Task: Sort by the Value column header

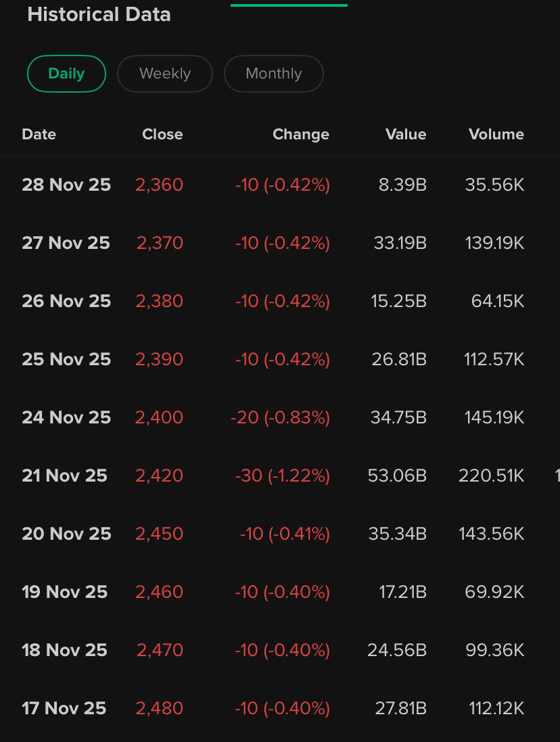Action: coord(406,135)
